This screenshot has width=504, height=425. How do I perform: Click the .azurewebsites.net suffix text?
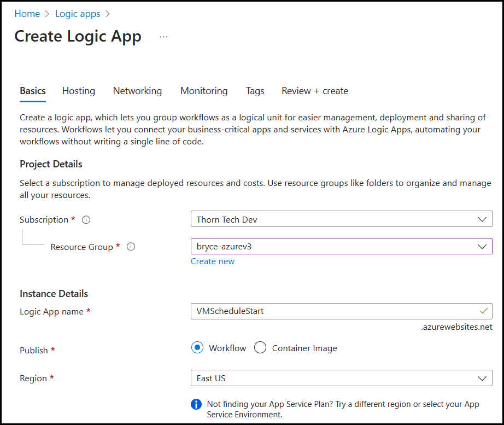456,327
